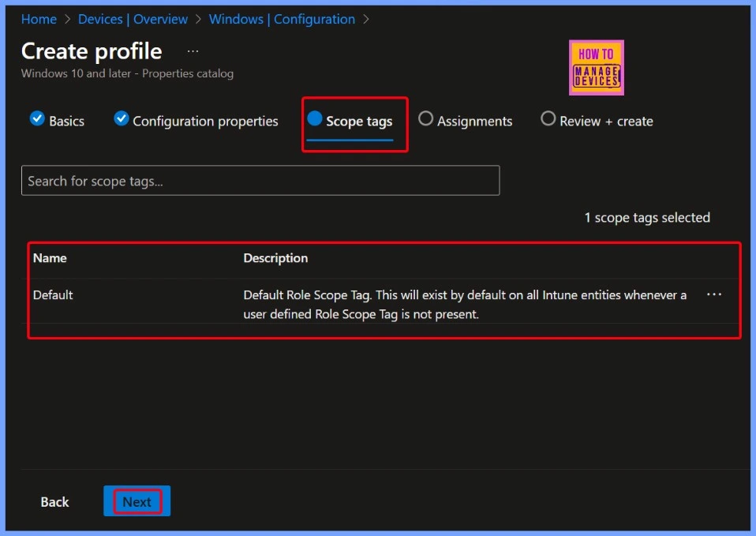Open the Default row ellipsis menu
The image size is (756, 536).
pyautogui.click(x=714, y=294)
